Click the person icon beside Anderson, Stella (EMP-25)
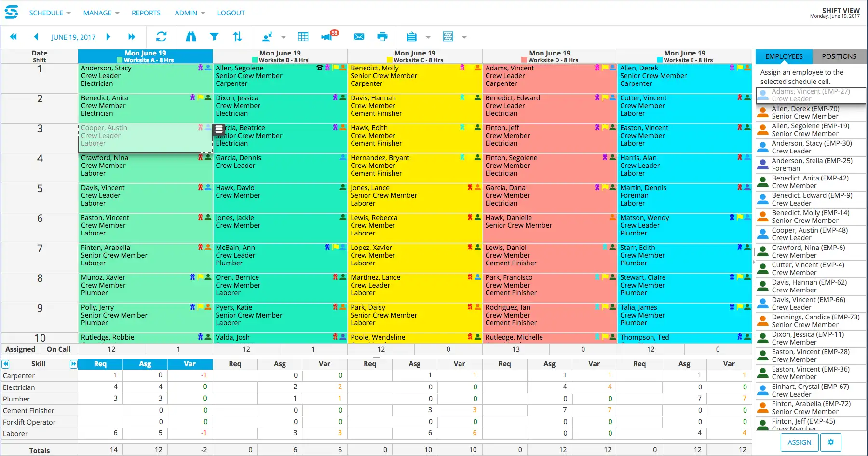Image resolution: width=868 pixels, height=456 pixels. click(x=763, y=164)
